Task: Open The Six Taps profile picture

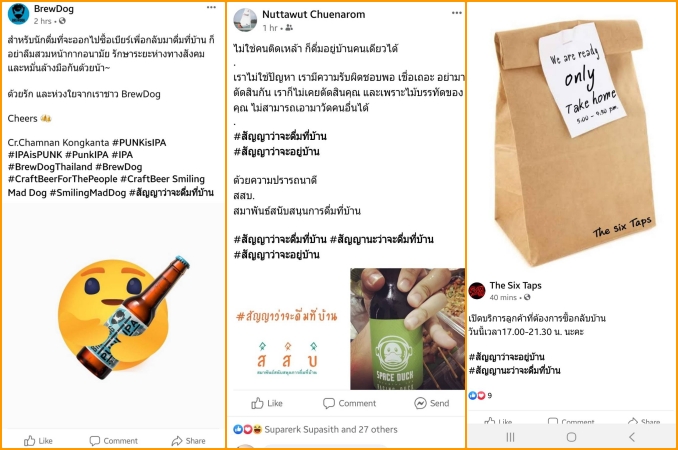Action: click(x=477, y=291)
